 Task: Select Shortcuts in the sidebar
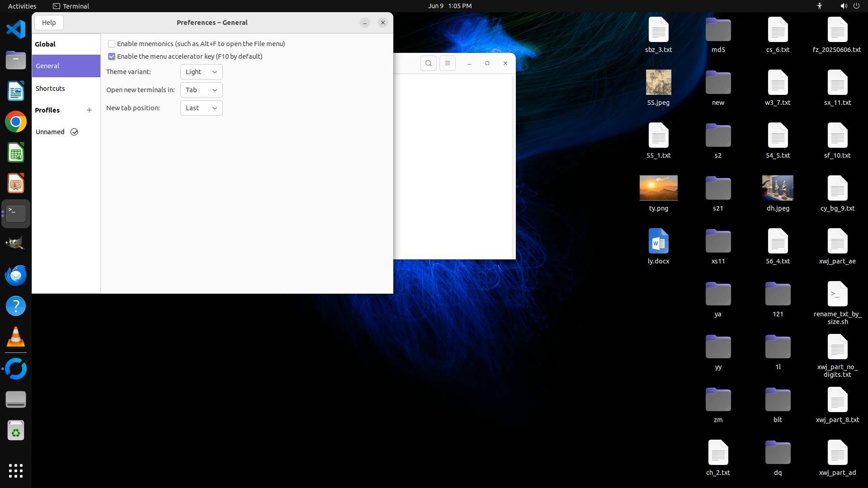point(50,89)
